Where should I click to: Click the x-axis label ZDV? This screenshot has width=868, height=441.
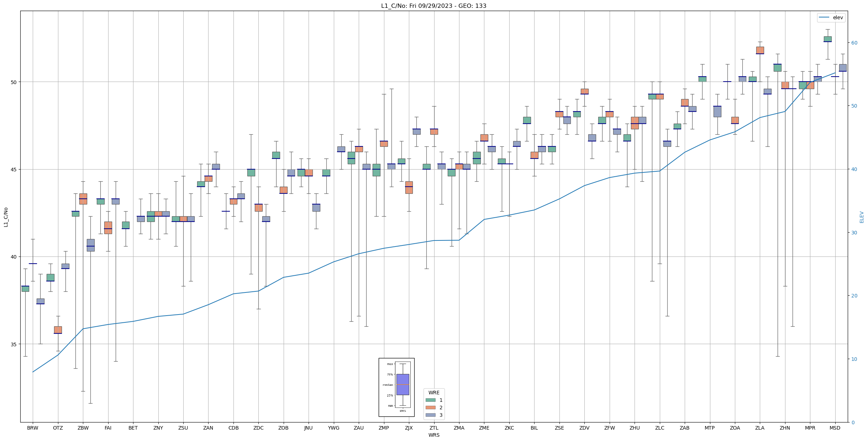point(584,428)
